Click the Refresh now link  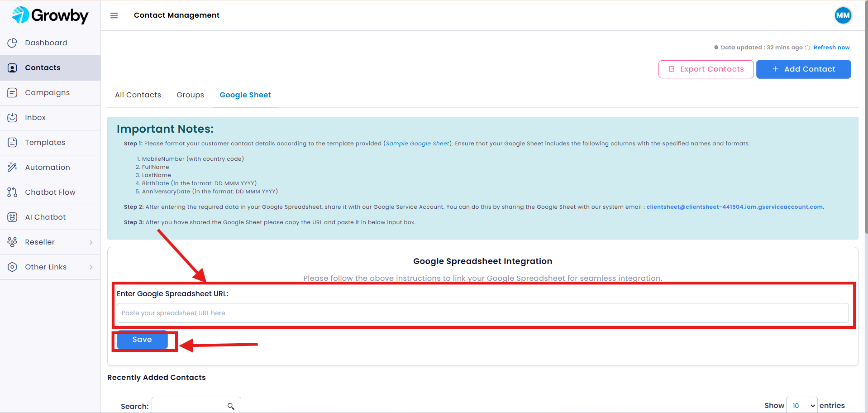pos(831,48)
